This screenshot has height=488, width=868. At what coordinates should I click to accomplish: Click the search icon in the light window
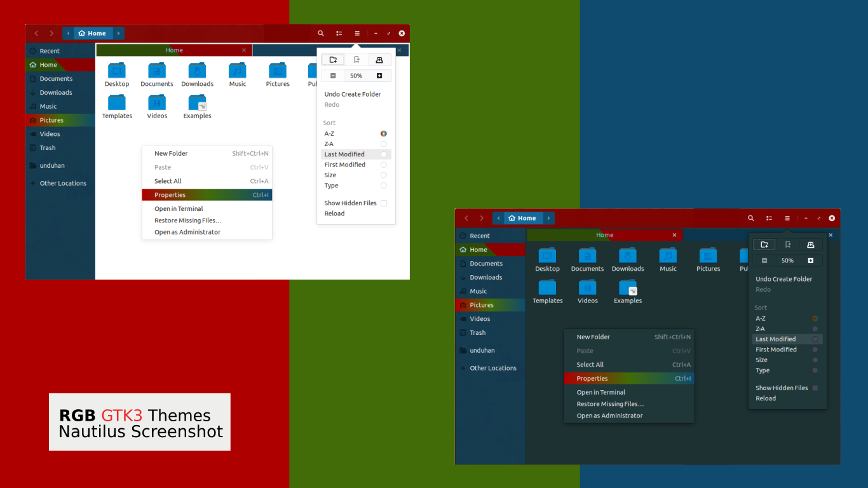tap(321, 33)
